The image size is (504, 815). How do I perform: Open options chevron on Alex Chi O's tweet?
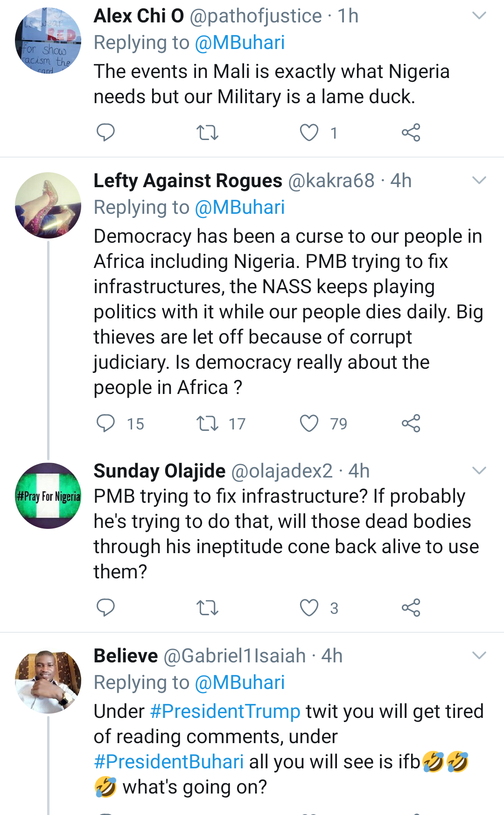click(x=479, y=16)
